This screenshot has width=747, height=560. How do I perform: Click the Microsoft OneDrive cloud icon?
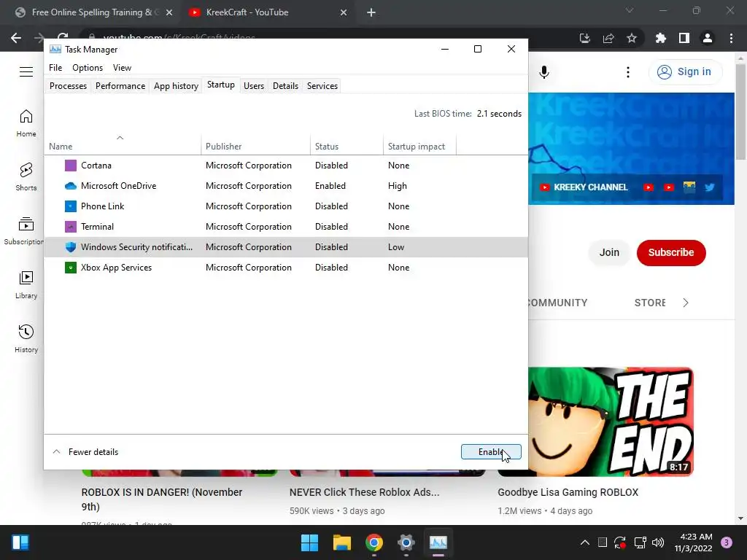pyautogui.click(x=71, y=186)
